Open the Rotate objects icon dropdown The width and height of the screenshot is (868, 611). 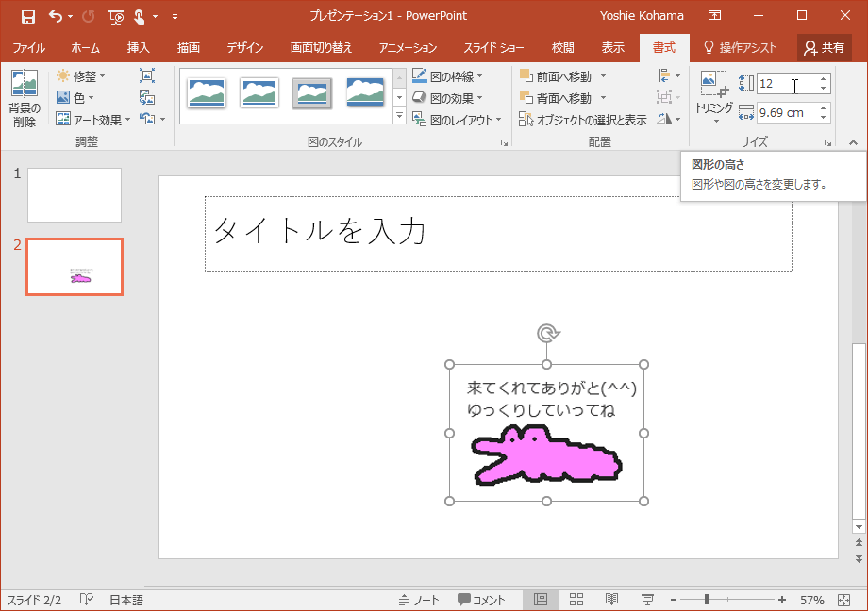click(x=669, y=119)
